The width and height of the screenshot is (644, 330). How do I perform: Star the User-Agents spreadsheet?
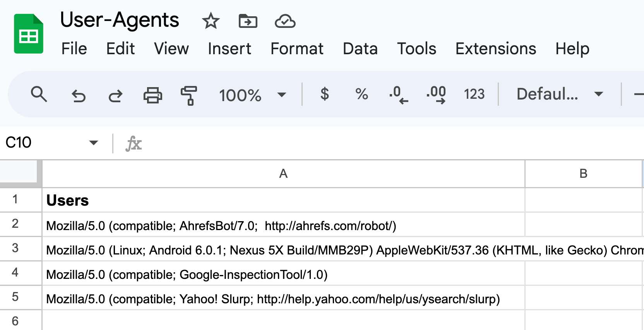211,21
